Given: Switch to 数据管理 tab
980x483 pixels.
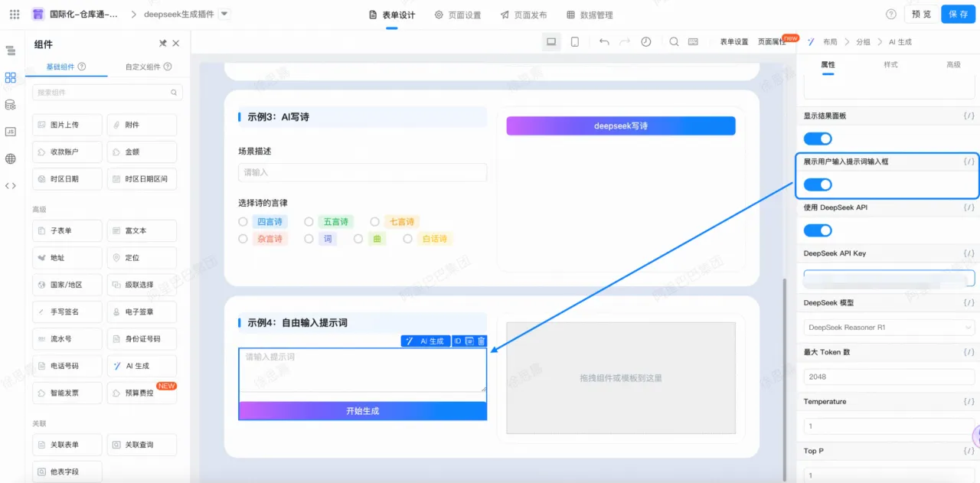Looking at the screenshot, I should click(590, 15).
